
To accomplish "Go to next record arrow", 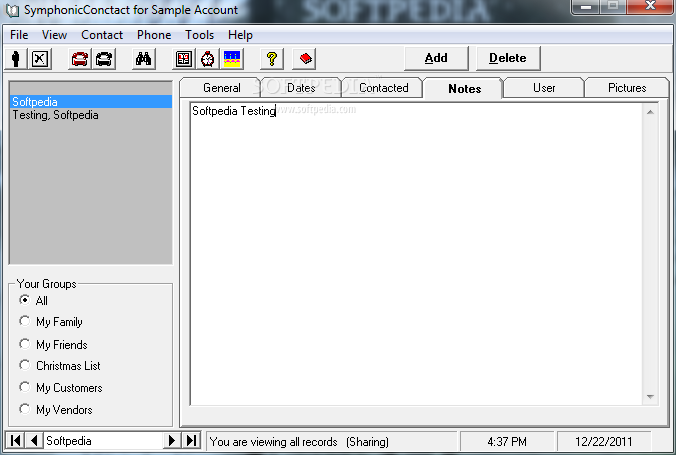I will (x=172, y=440).
